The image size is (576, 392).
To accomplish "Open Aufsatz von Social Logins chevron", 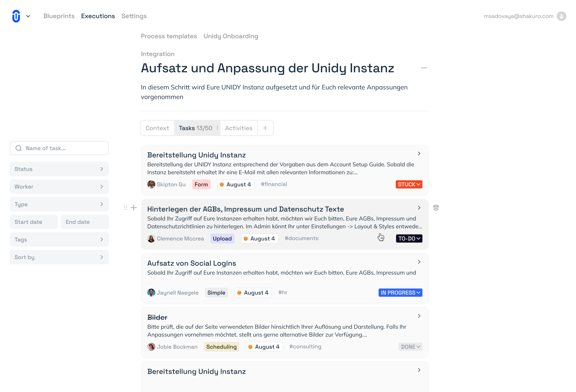I will click(x=419, y=262).
